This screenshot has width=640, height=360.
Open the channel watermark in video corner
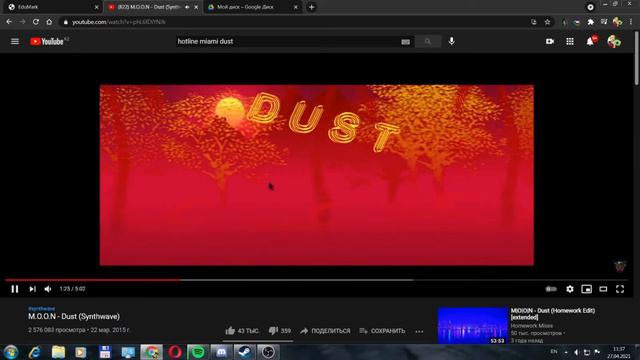620,266
